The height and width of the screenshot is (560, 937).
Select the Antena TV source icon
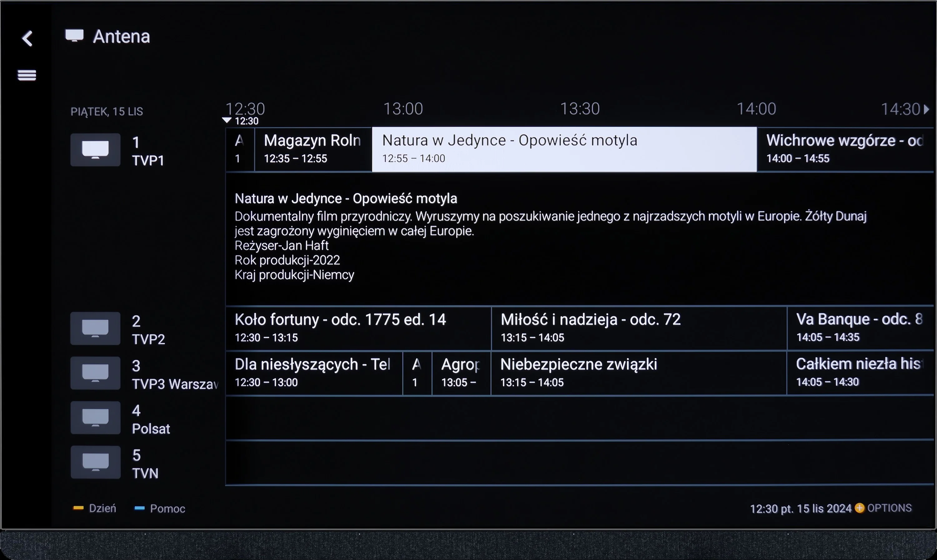coord(74,36)
